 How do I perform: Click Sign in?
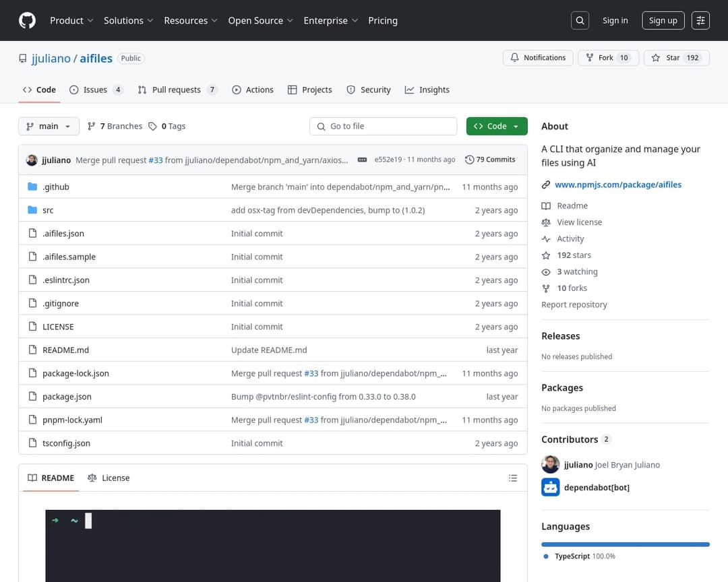tap(615, 20)
